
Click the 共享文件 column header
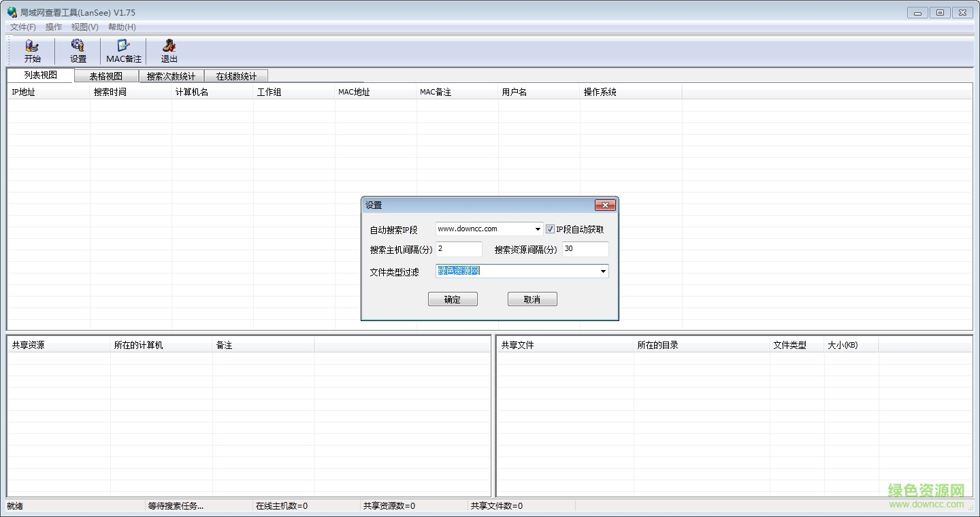pyautogui.click(x=566, y=345)
